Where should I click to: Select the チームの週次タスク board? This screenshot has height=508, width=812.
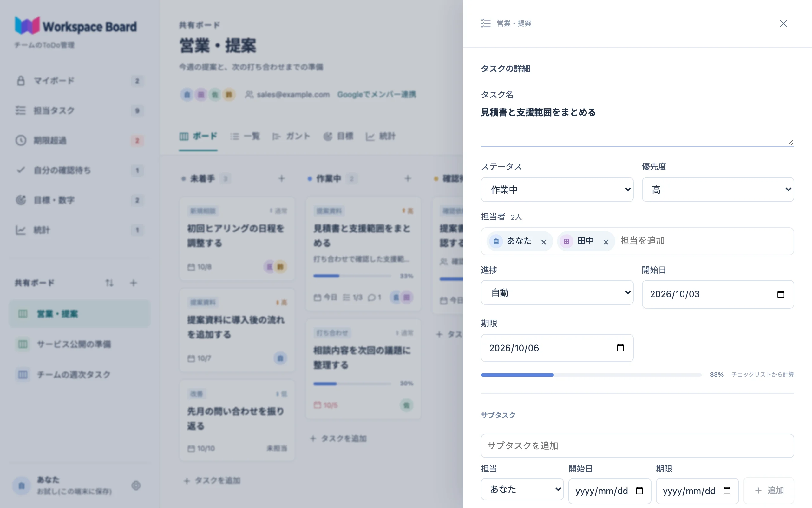coord(80,375)
